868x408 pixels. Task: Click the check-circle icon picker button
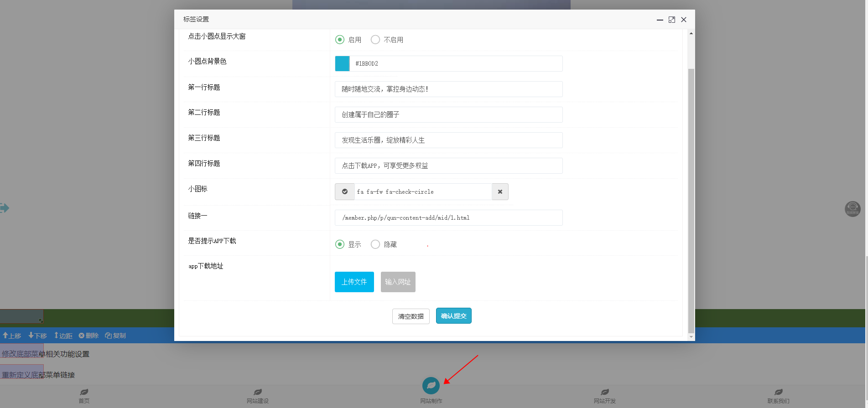point(345,192)
